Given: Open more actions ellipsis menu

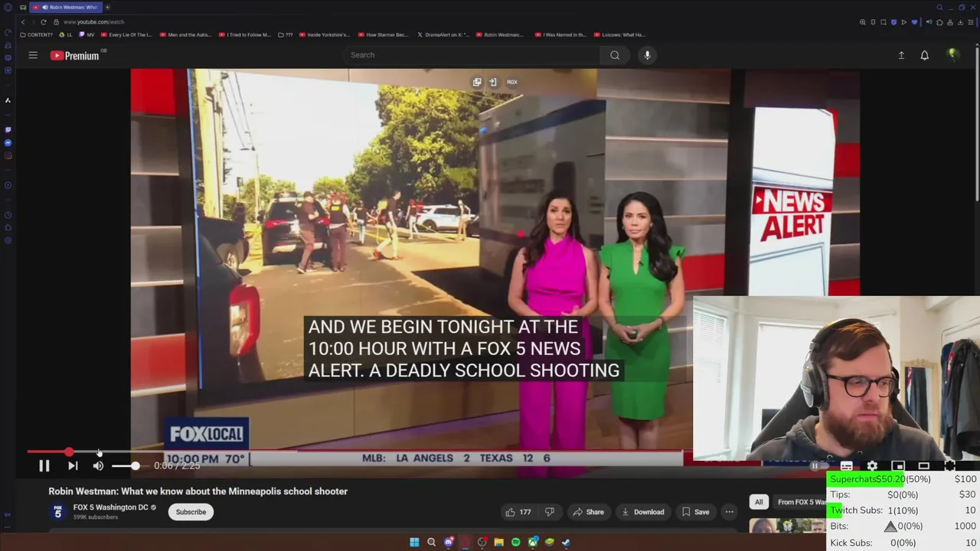Looking at the screenshot, I should pos(729,512).
